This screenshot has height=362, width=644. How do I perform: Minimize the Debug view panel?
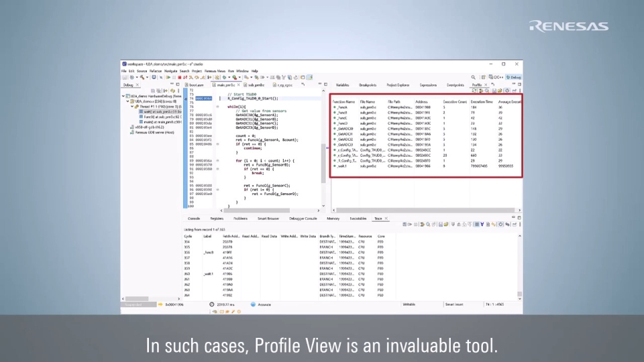pyautogui.click(x=172, y=84)
